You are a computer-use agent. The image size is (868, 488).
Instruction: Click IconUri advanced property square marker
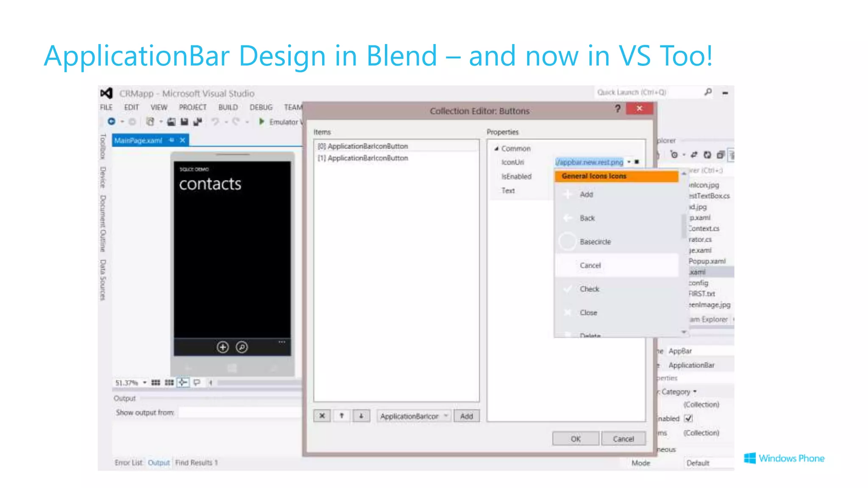[x=637, y=162]
